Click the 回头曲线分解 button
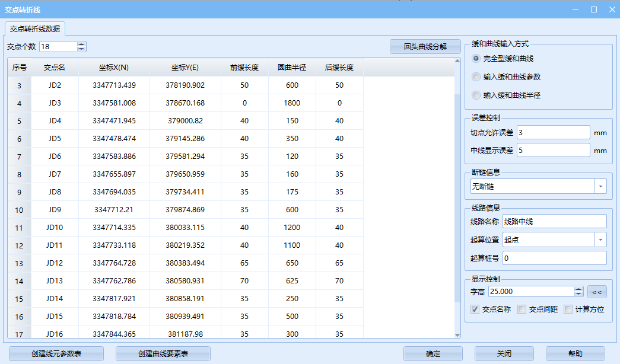 [425, 46]
